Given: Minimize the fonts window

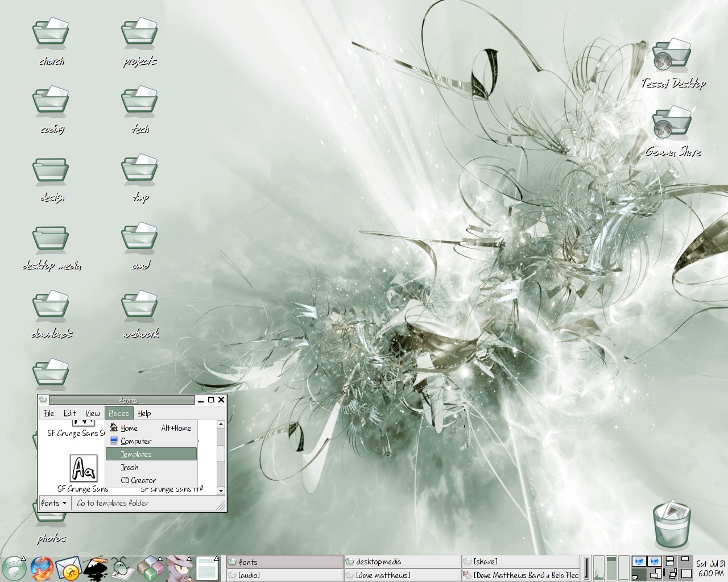Looking at the screenshot, I should (x=201, y=400).
